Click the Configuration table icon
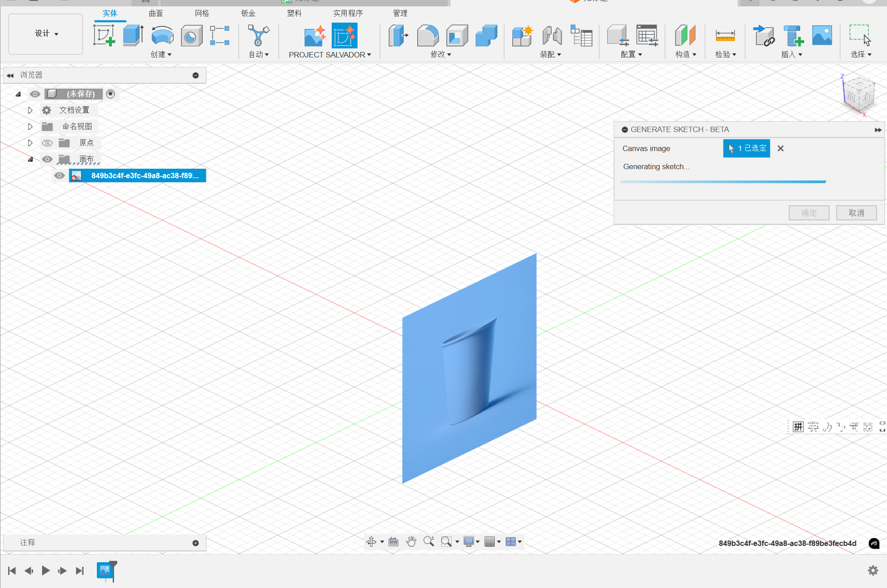This screenshot has height=588, width=887. [x=647, y=35]
